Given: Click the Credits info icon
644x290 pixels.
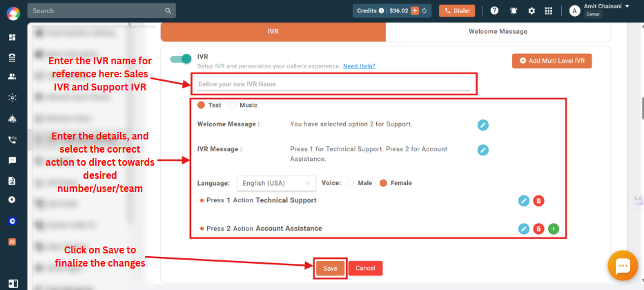Looking at the screenshot, I should (381, 11).
